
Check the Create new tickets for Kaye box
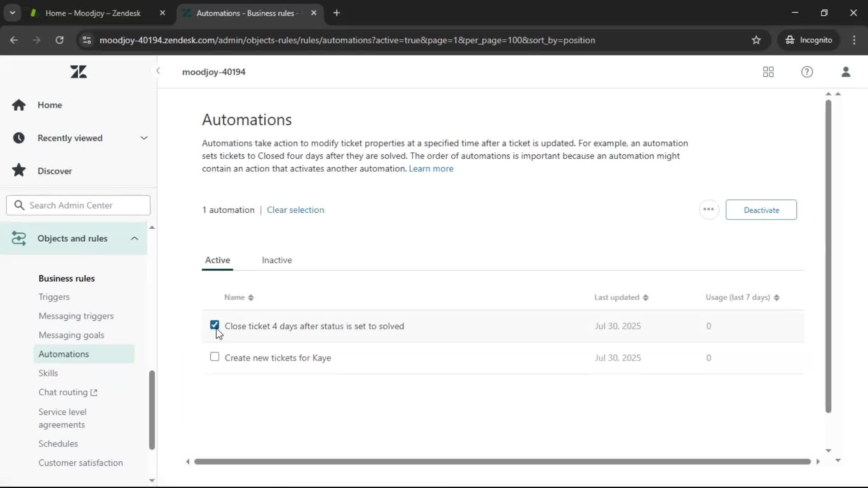click(x=215, y=357)
